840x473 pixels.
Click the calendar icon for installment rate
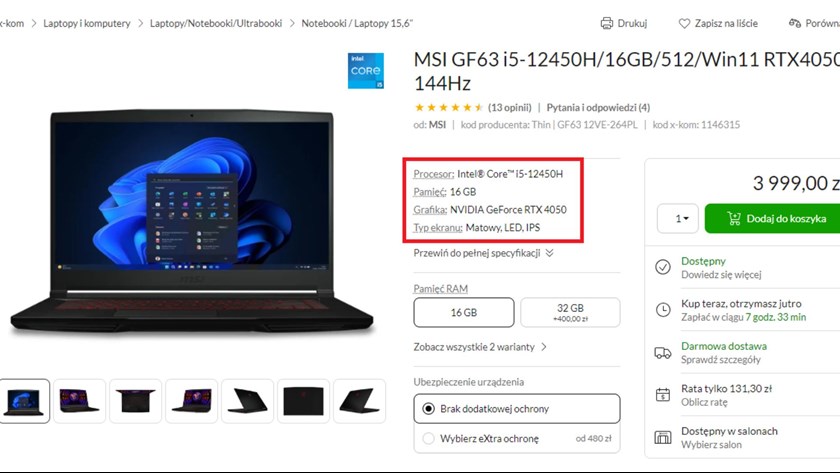pyautogui.click(x=663, y=395)
